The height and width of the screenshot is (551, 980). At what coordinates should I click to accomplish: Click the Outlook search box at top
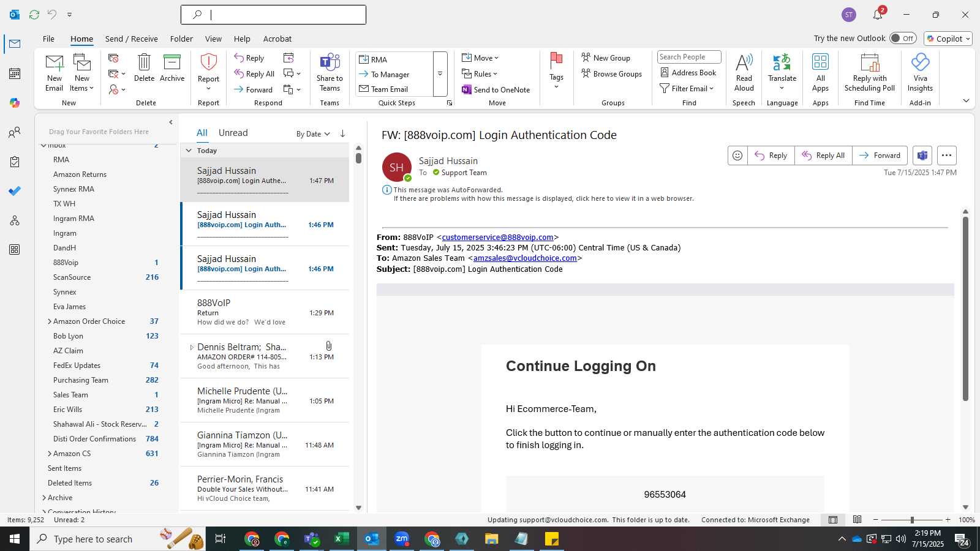tap(273, 15)
